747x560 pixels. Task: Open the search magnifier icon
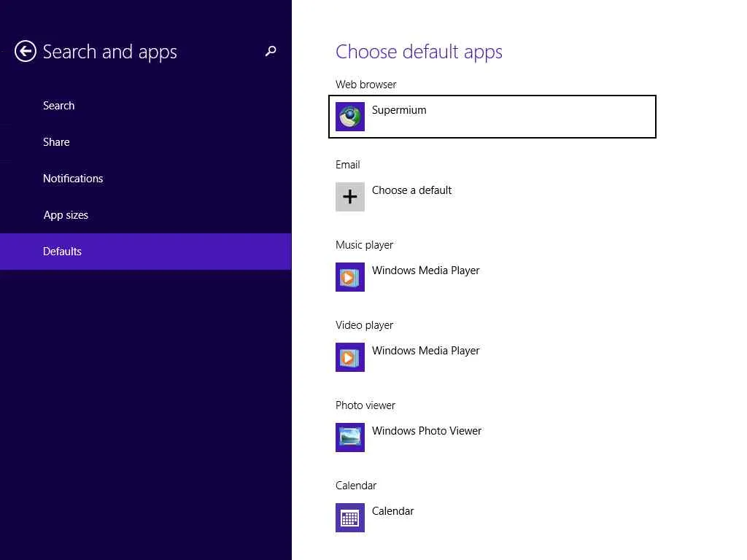[271, 51]
